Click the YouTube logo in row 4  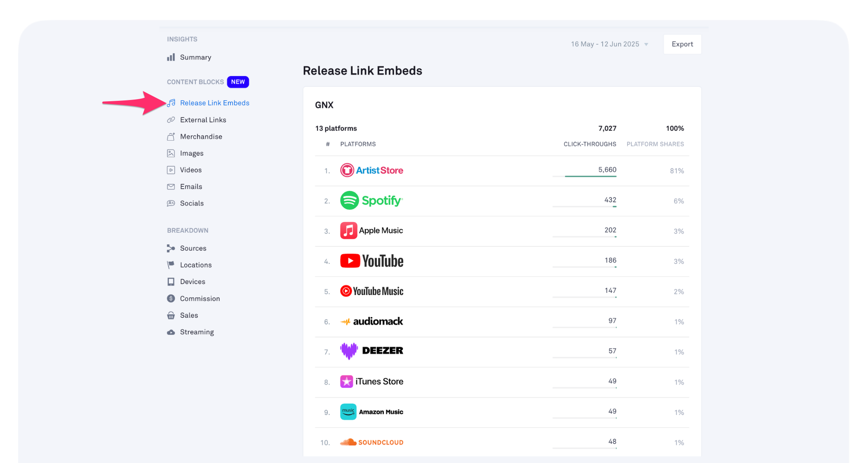coord(372,261)
